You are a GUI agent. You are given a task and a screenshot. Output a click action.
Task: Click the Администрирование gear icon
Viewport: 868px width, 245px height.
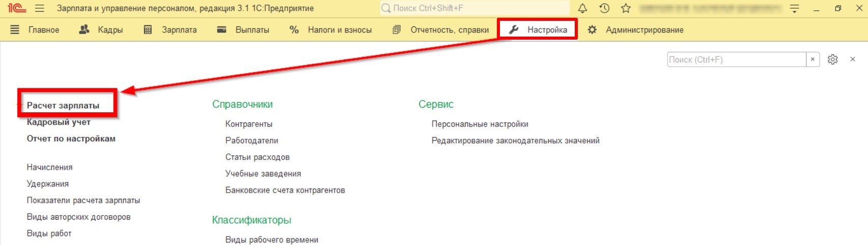[592, 30]
